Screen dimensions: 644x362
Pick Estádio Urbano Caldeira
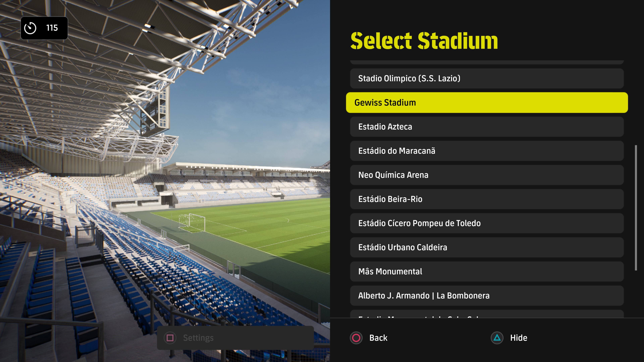487,247
